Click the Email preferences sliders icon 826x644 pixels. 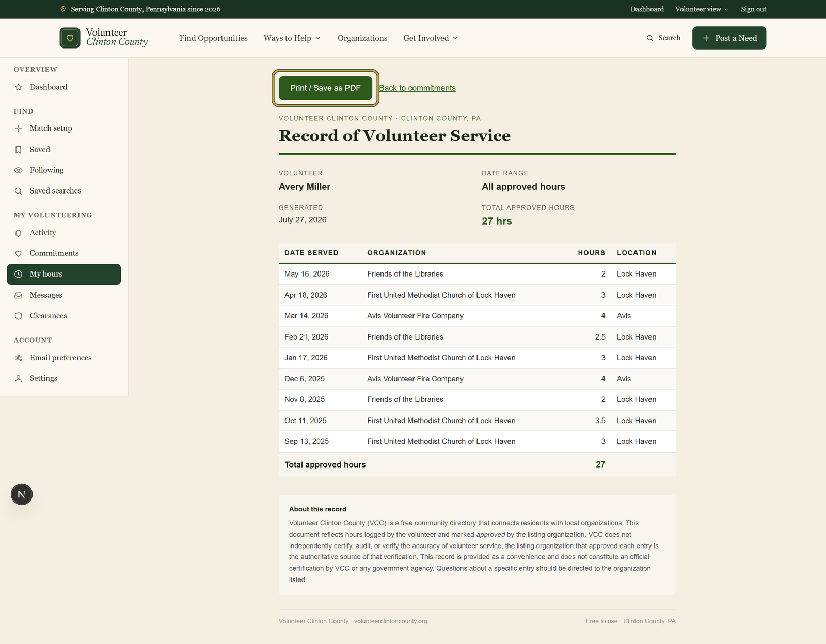click(19, 358)
